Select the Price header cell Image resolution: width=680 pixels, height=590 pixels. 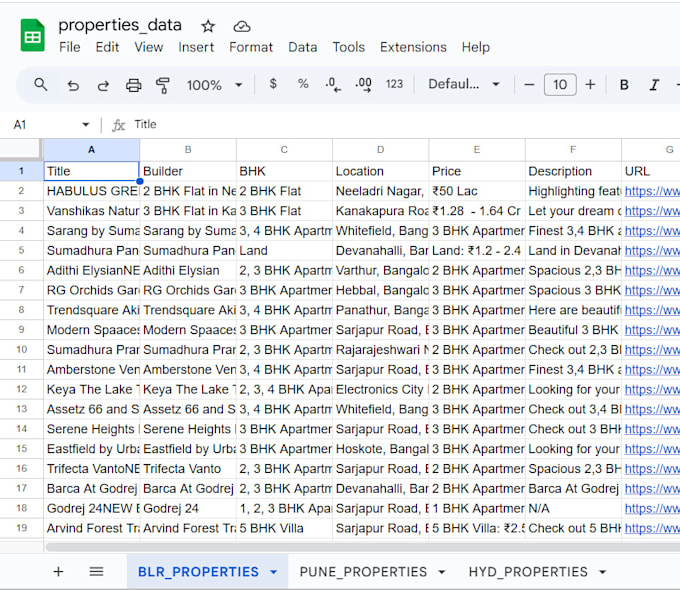point(477,171)
